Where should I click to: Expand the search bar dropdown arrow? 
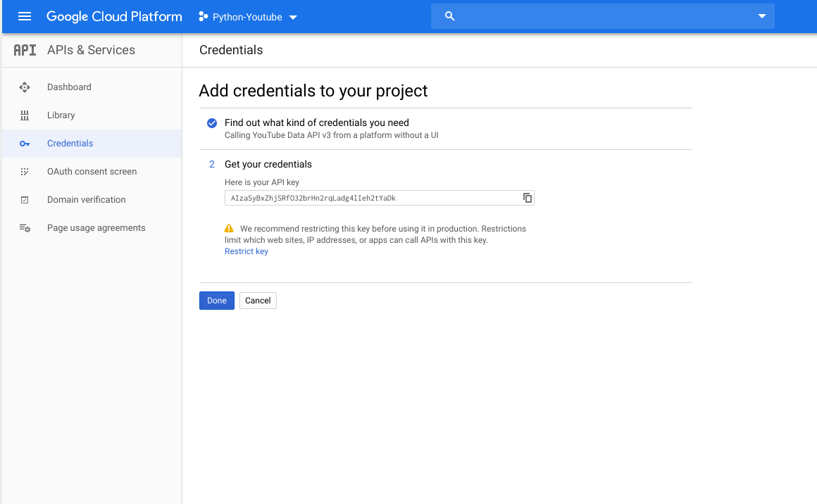(762, 16)
